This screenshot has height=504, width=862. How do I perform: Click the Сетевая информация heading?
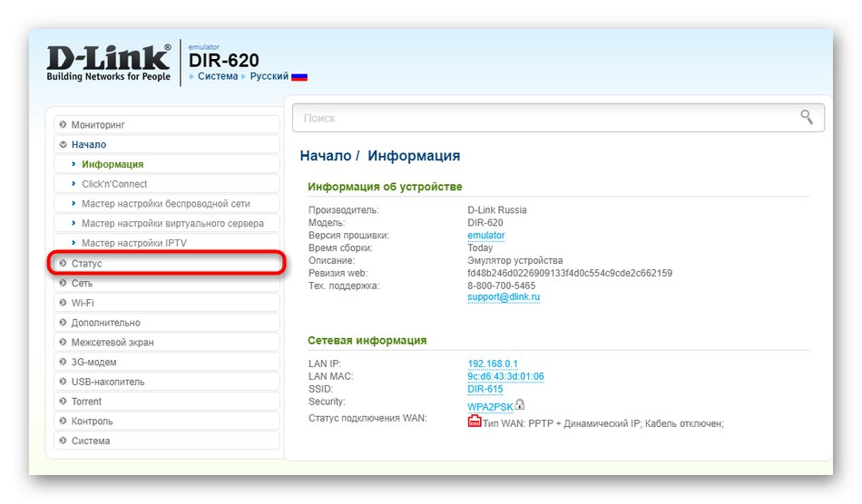click(x=367, y=341)
